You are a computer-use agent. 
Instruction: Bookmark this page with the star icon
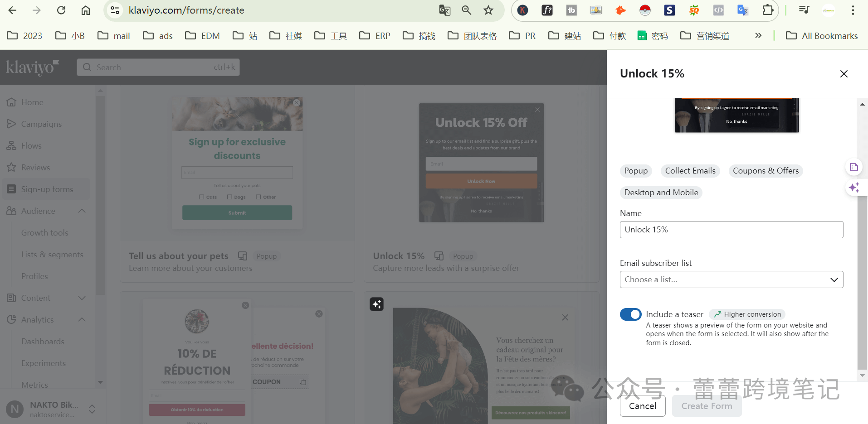pos(488,10)
